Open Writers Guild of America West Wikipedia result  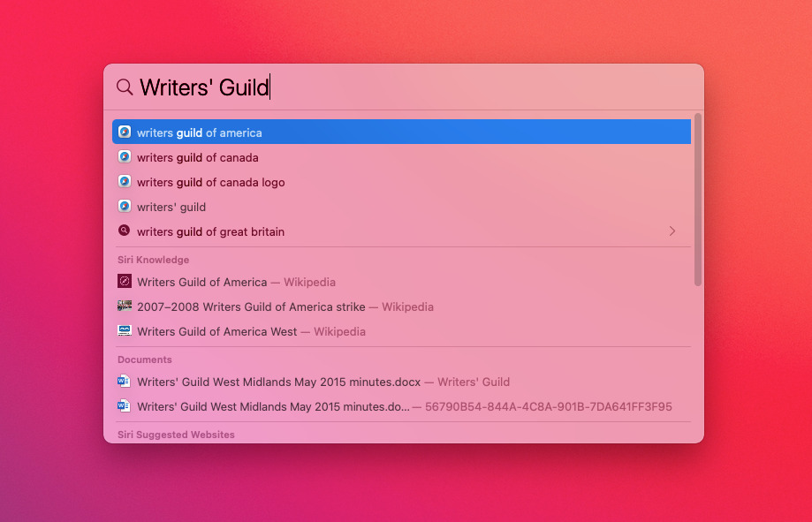[401, 331]
